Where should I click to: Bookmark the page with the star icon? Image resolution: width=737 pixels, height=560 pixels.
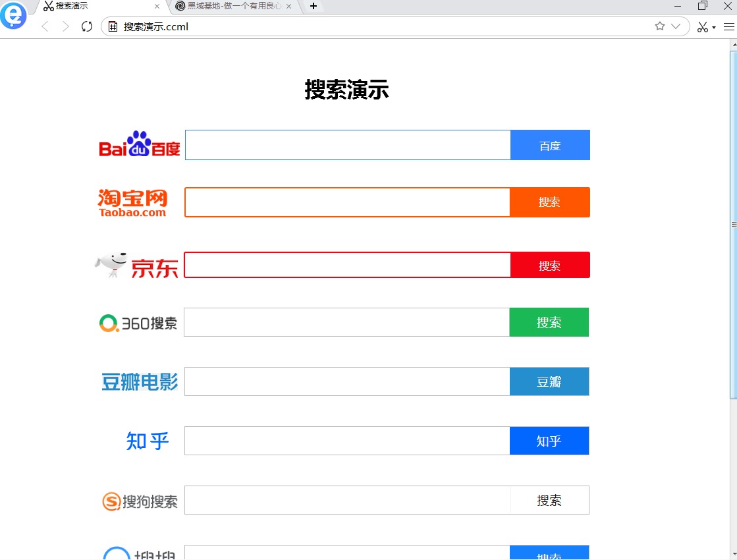(x=660, y=26)
